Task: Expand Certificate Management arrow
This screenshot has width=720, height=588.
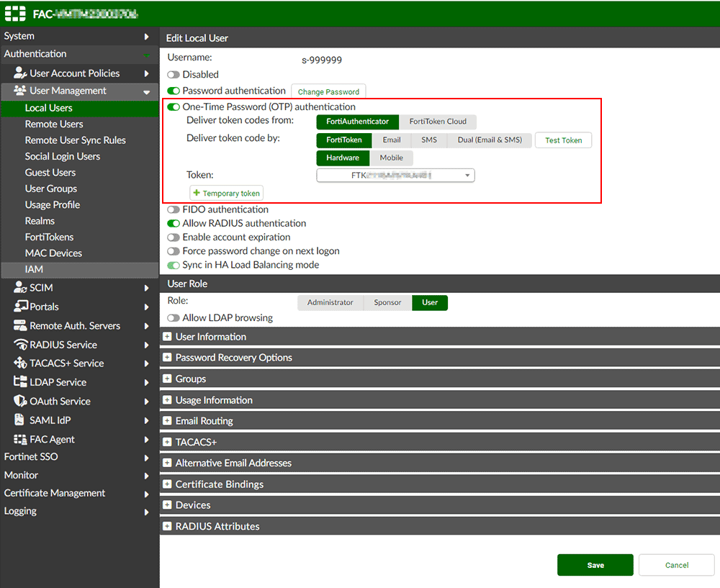Action: 146,494
